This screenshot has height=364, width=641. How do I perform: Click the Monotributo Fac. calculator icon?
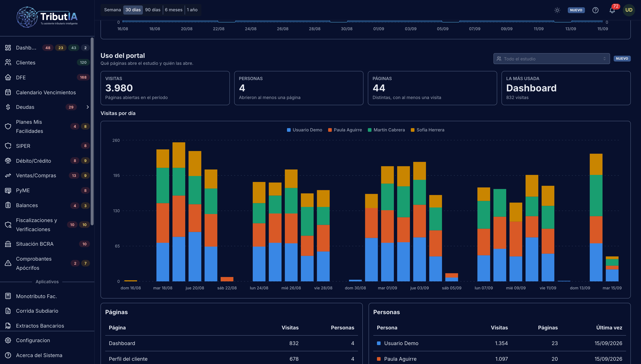point(8,296)
